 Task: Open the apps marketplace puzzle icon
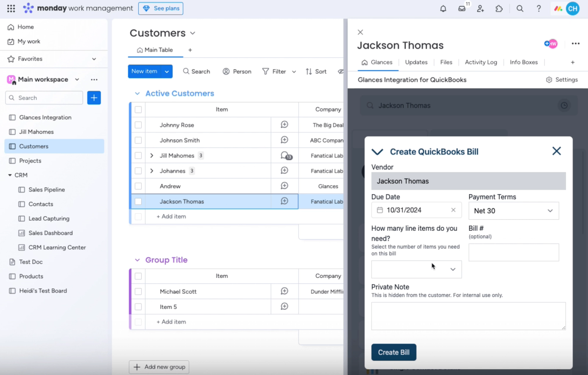click(x=499, y=8)
